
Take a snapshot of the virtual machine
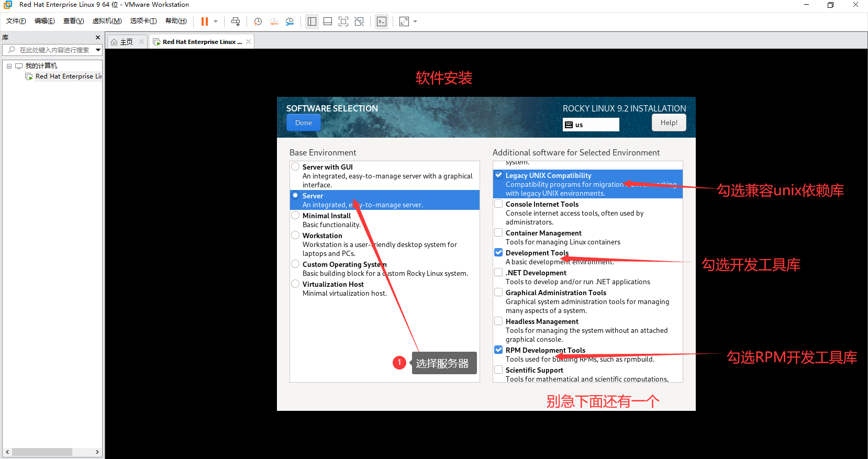tap(258, 21)
